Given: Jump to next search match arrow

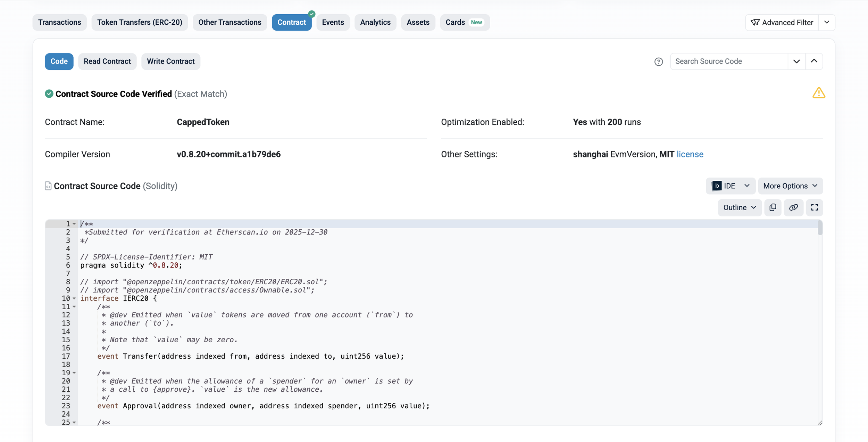Looking at the screenshot, I should click(x=796, y=62).
